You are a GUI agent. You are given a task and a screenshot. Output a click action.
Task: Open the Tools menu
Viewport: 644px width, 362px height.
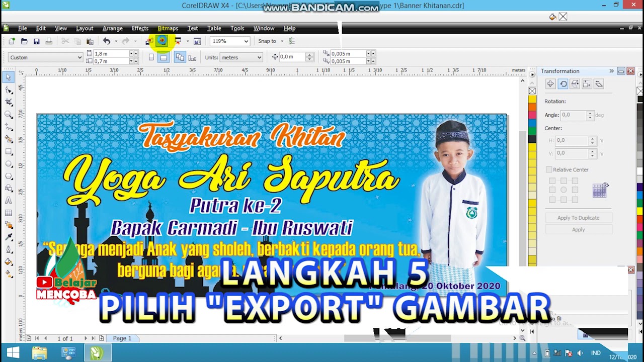coord(237,29)
